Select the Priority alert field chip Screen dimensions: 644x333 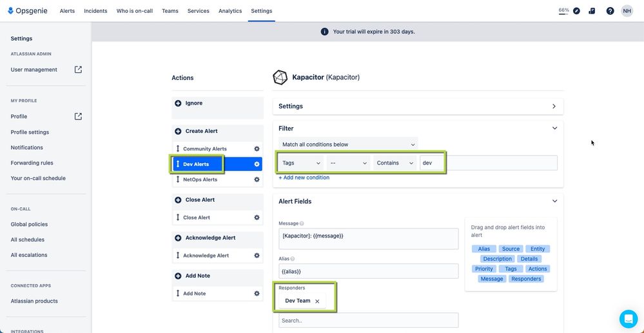click(x=484, y=269)
